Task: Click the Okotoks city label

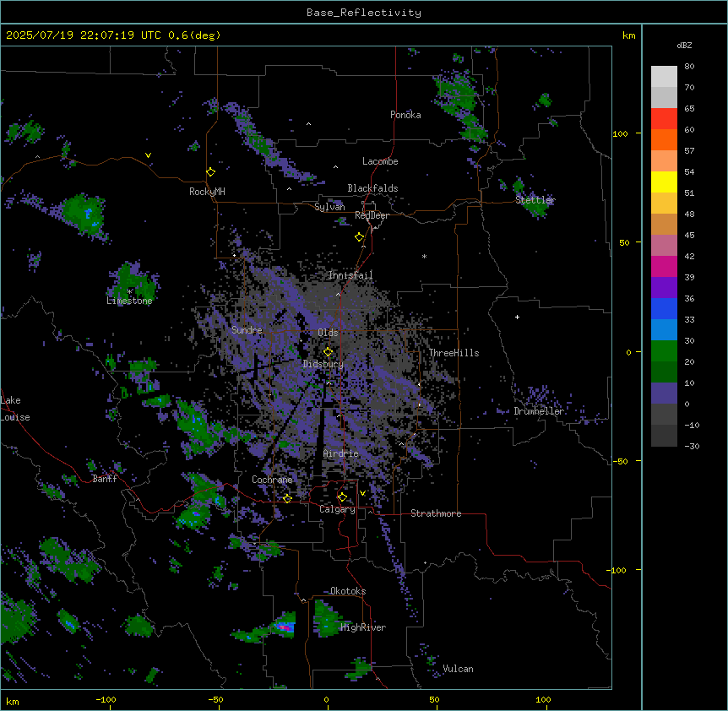Action: [348, 591]
